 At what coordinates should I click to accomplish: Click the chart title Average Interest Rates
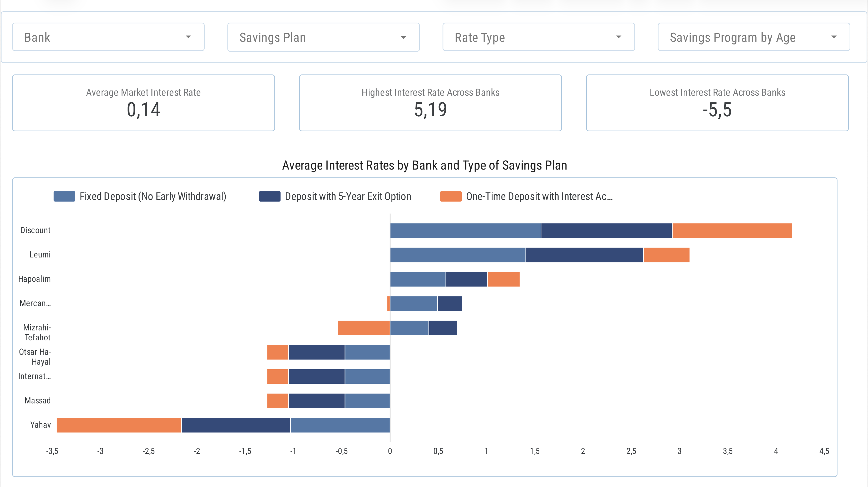click(424, 165)
